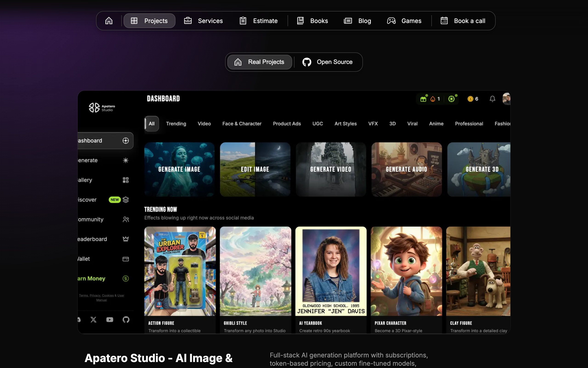The height and width of the screenshot is (368, 588).
Task: Open the Projects nav item
Action: click(150, 21)
